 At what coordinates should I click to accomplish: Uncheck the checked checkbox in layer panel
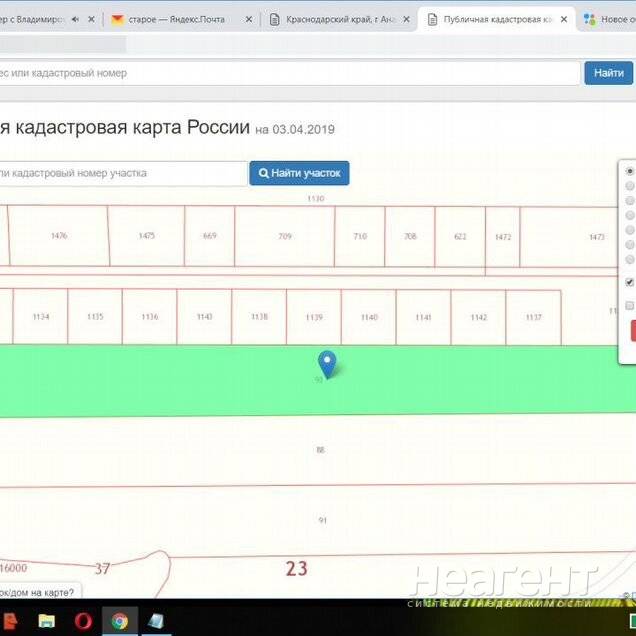[629, 282]
